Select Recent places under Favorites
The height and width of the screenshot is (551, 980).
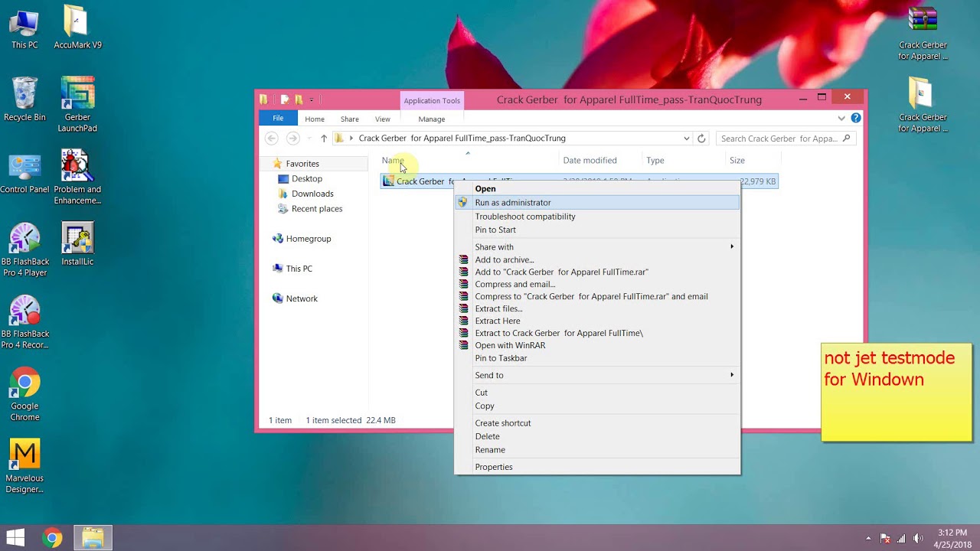pyautogui.click(x=316, y=208)
